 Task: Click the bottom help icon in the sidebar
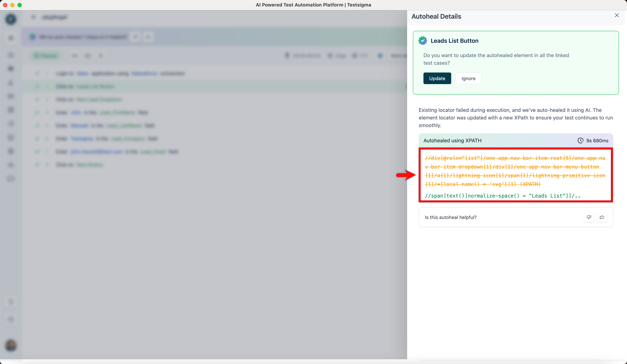pyautogui.click(x=11, y=319)
